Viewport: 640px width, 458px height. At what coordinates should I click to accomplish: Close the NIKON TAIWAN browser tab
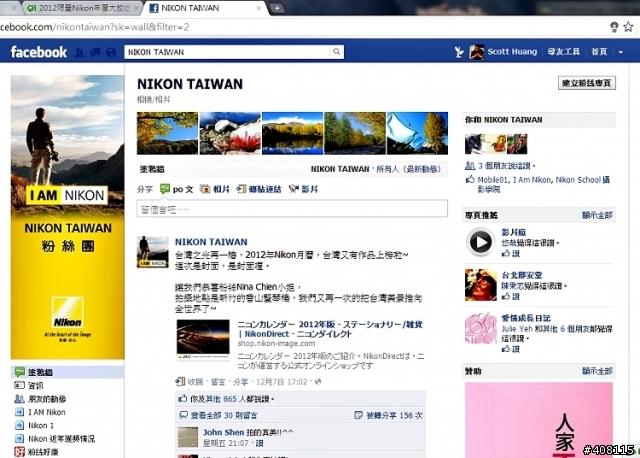point(258,8)
